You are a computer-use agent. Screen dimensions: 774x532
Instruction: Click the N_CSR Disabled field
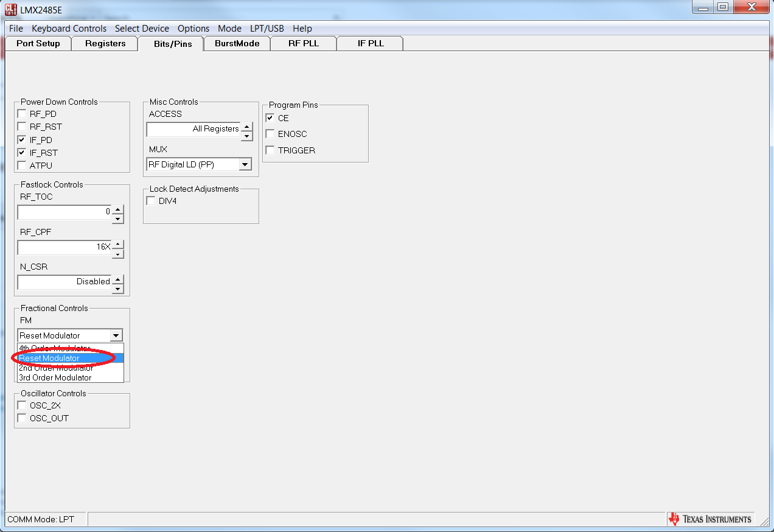click(65, 283)
